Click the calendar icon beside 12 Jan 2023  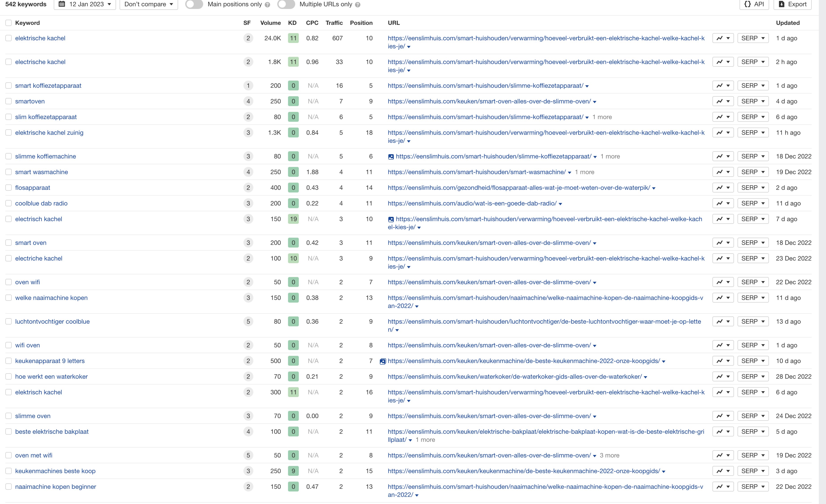pos(62,4)
